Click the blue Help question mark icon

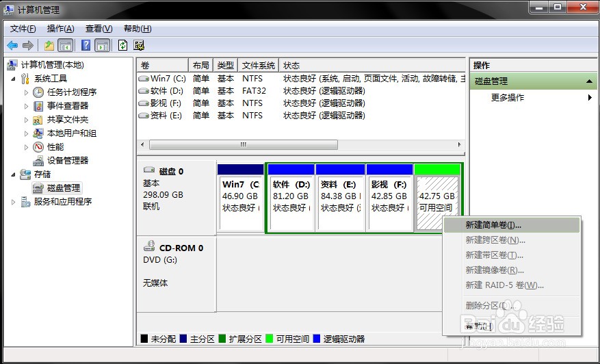[86, 45]
